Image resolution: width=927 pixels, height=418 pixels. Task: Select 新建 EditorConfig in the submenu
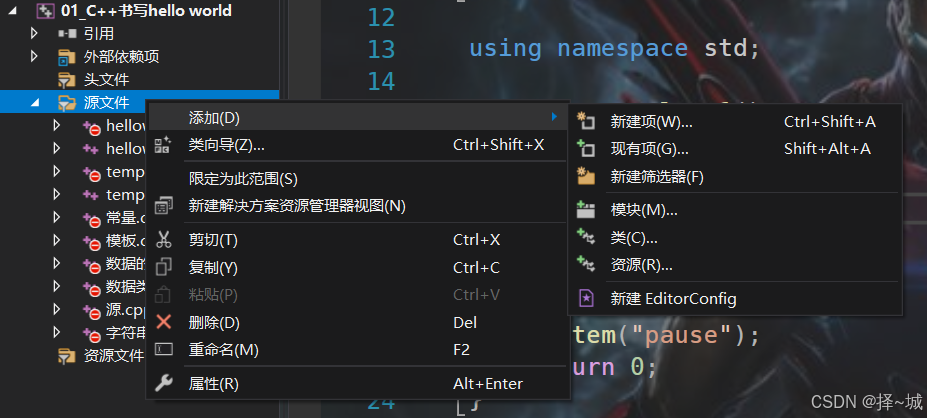point(735,299)
